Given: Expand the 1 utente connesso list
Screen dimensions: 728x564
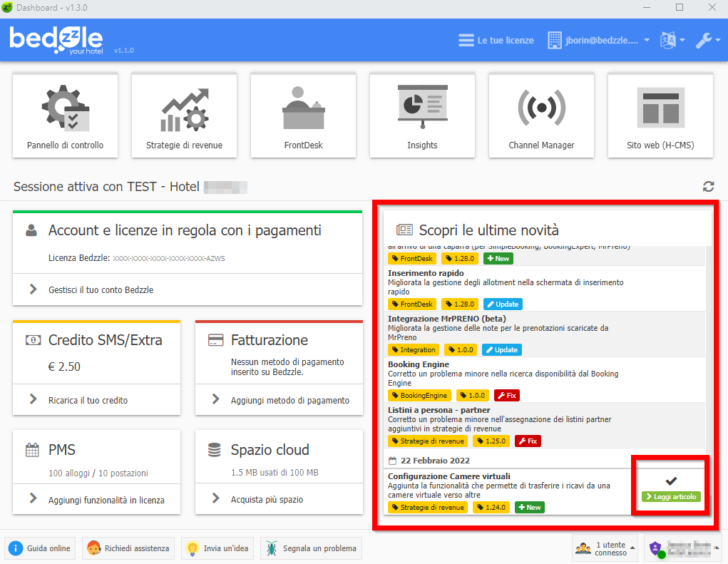Looking at the screenshot, I should pyautogui.click(x=605, y=548).
